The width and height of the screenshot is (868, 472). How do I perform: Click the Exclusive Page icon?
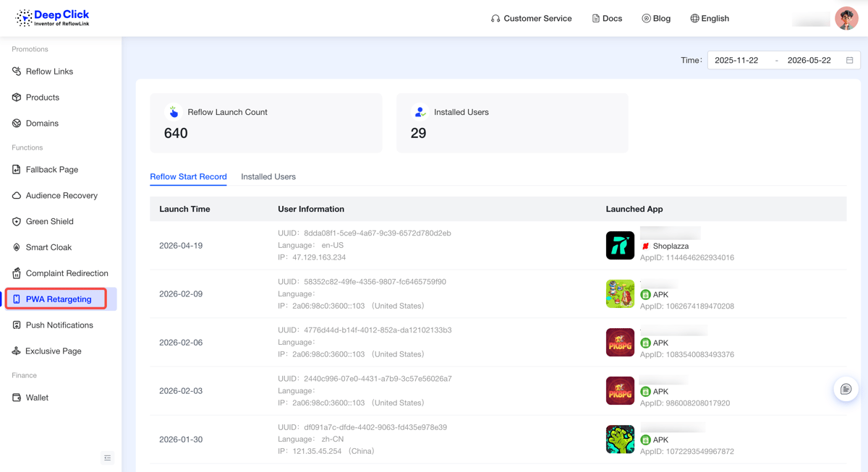coord(16,351)
